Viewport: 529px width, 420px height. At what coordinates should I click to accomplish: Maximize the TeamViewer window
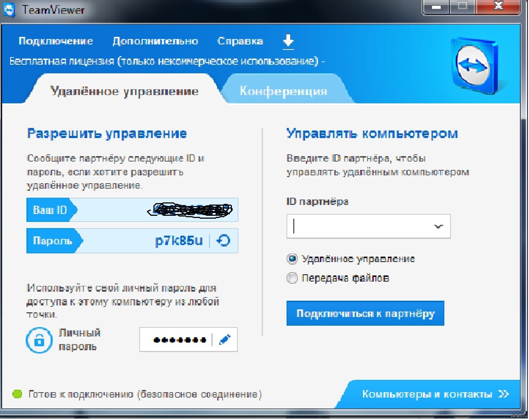(x=462, y=7)
